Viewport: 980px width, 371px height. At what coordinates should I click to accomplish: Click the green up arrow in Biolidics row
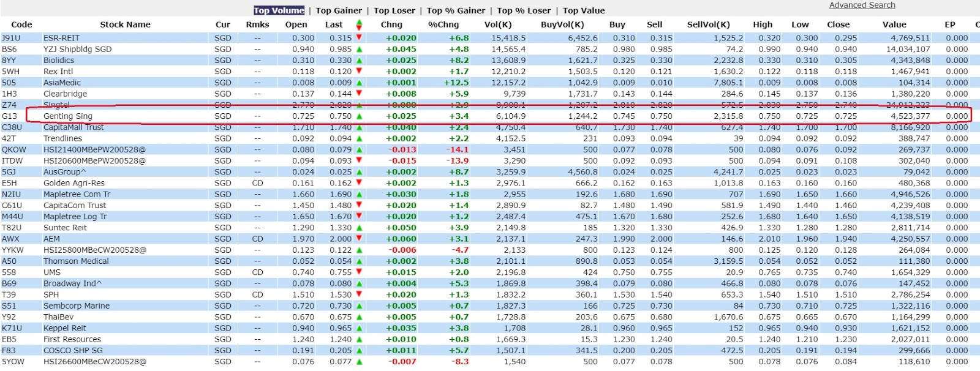[359, 61]
